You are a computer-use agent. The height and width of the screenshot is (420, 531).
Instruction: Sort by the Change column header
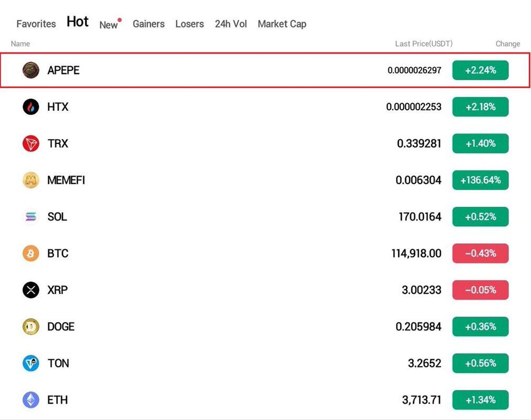tap(508, 44)
